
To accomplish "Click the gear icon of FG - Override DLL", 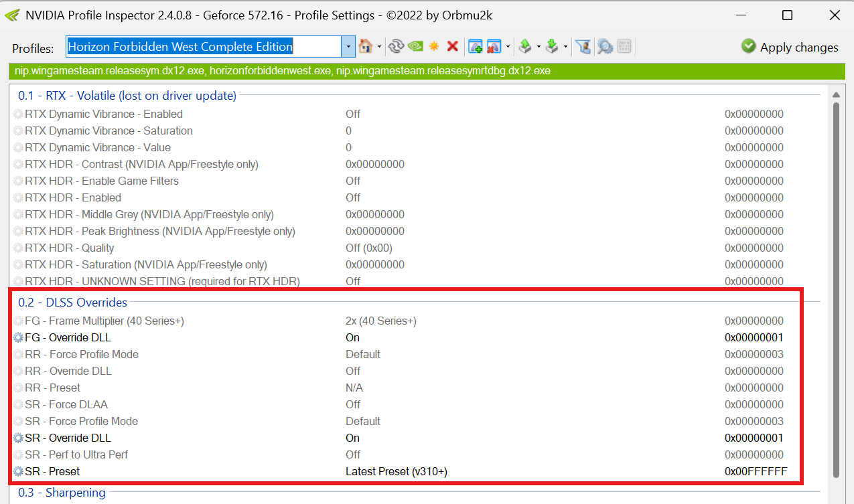I will coord(18,338).
